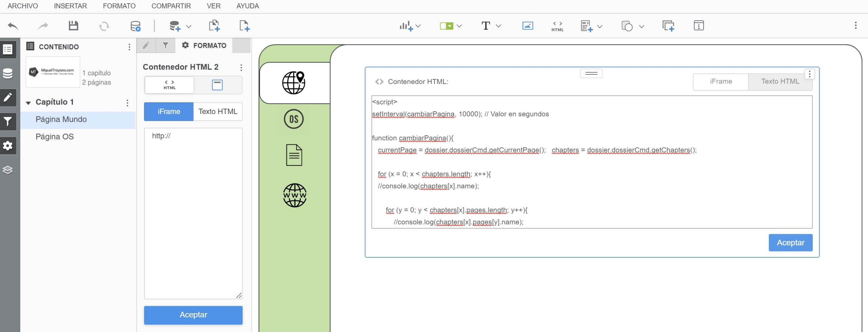
Task: Click Aceptar in the format panel
Action: click(x=193, y=315)
